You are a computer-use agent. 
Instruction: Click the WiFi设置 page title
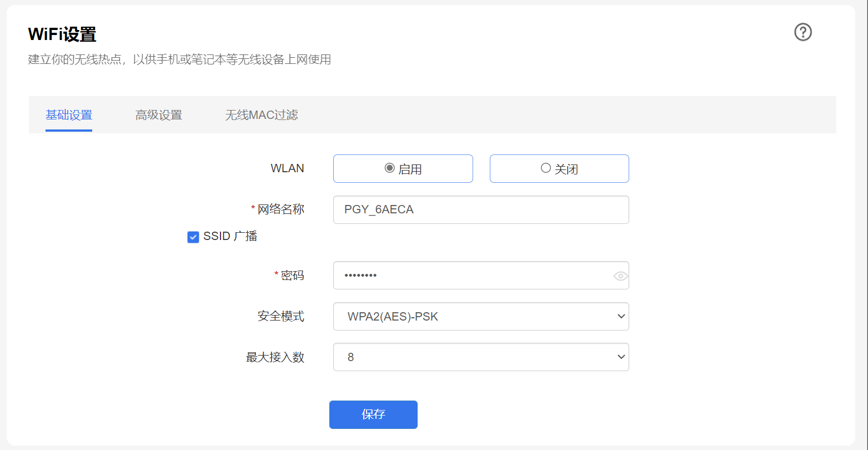click(63, 34)
